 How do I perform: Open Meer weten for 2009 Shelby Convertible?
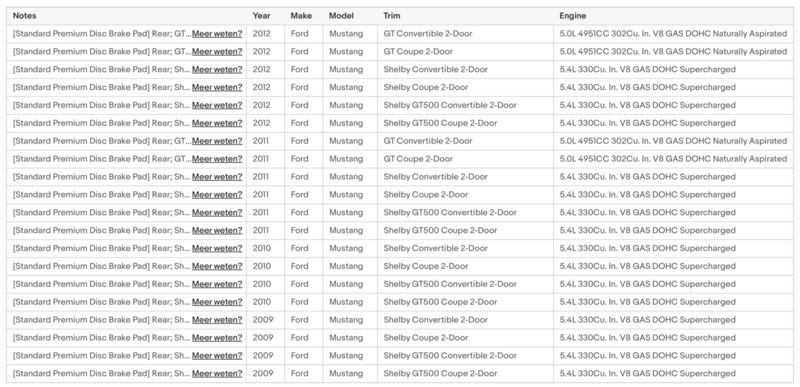point(217,320)
